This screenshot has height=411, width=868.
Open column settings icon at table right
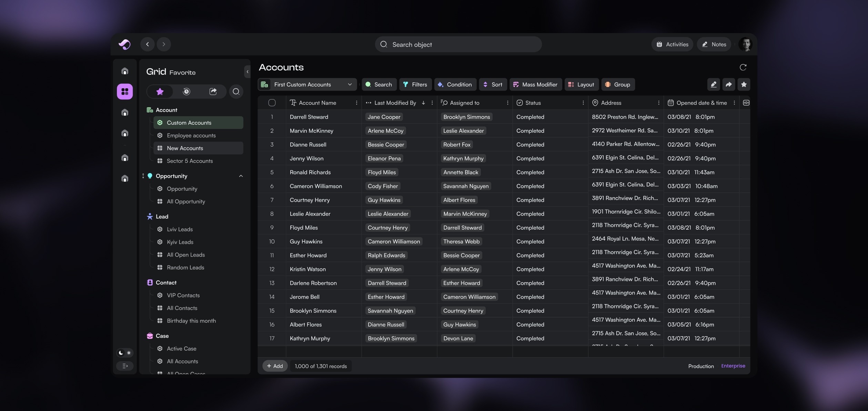pos(746,103)
